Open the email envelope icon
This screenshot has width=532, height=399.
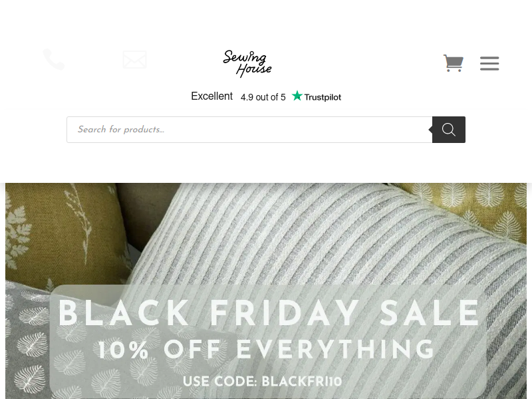point(135,60)
